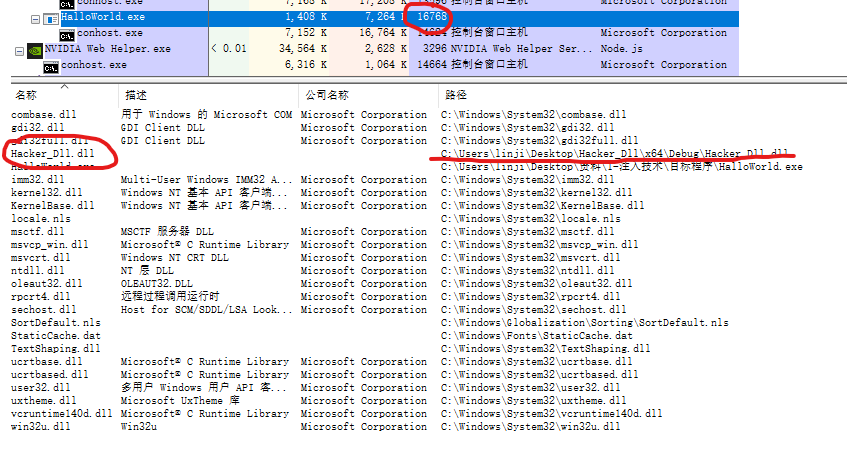Select KernelBase.dll in the DLL list
The width and height of the screenshot is (847, 466).
click(x=52, y=205)
